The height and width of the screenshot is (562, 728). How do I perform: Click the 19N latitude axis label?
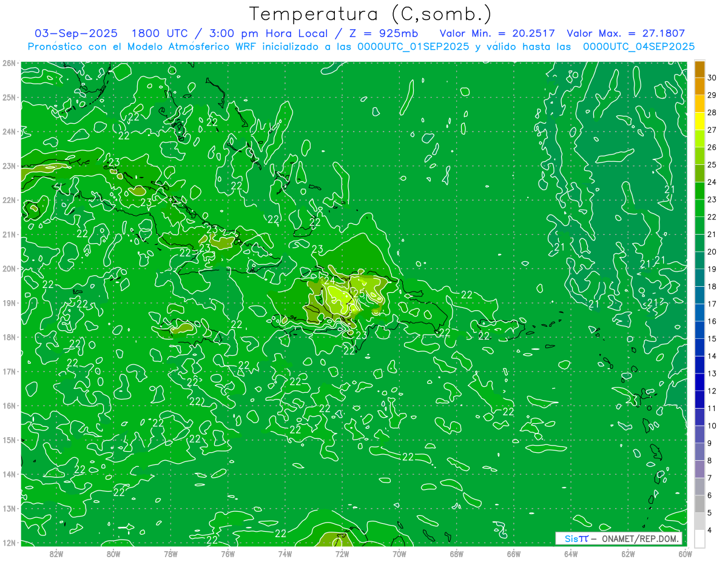[8, 303]
